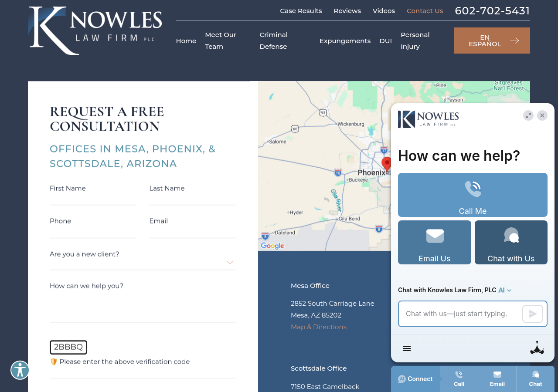Click the Wickenburg label on the map
The image size is (558, 392).
(351, 124)
